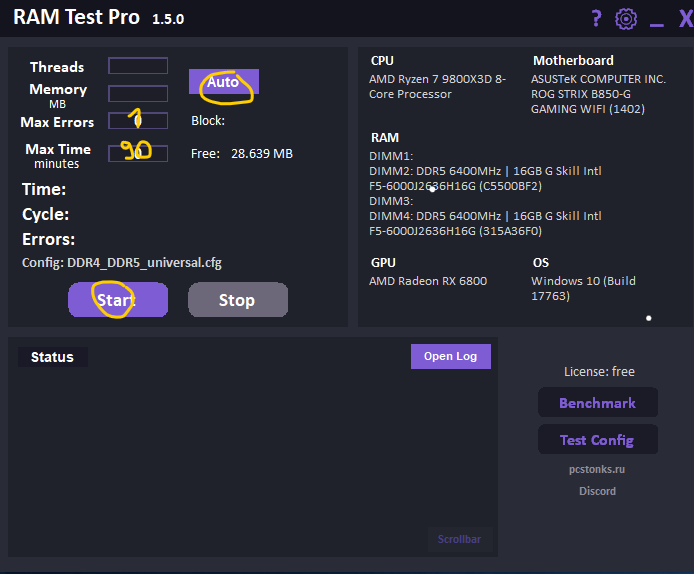Select Windows 10 Build OS text

[583, 289]
